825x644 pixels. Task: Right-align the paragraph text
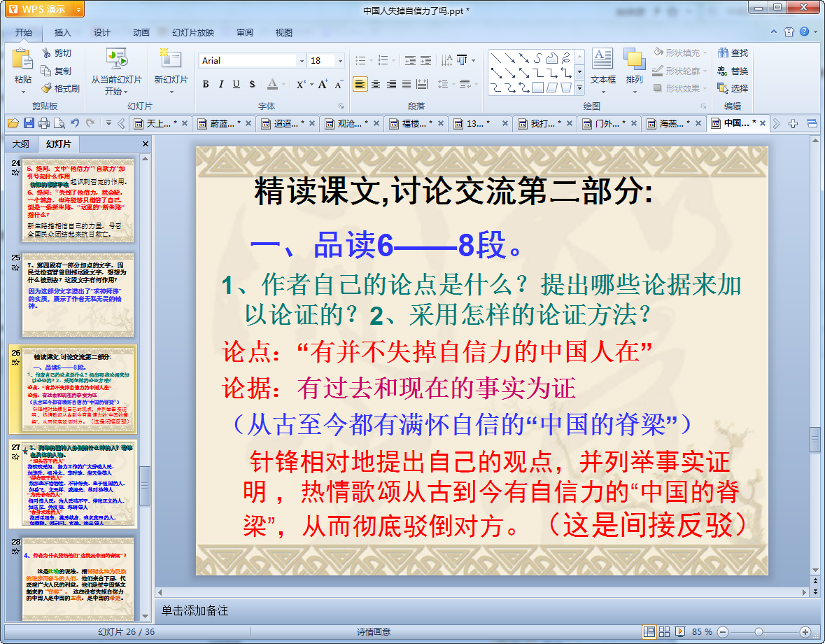pyautogui.click(x=391, y=84)
